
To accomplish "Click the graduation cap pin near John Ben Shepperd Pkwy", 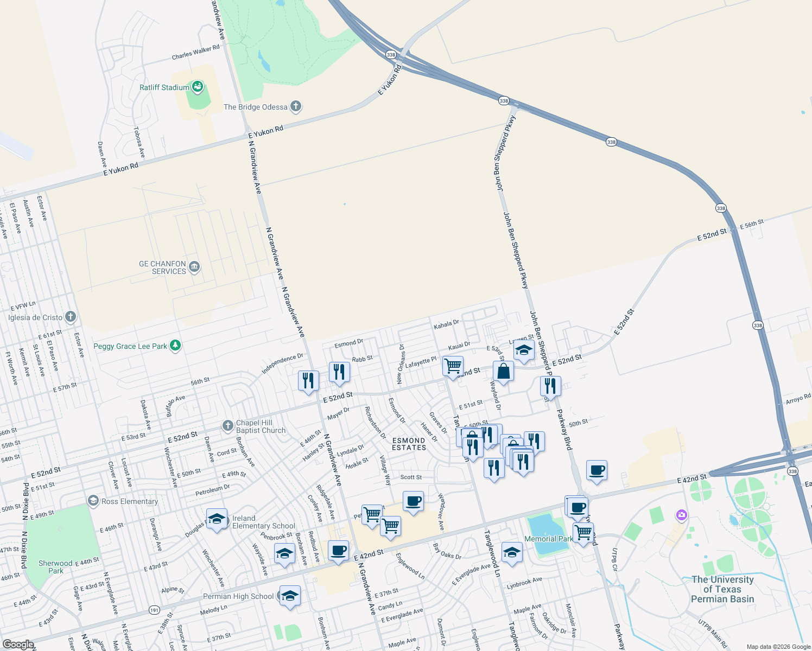I will click(524, 349).
